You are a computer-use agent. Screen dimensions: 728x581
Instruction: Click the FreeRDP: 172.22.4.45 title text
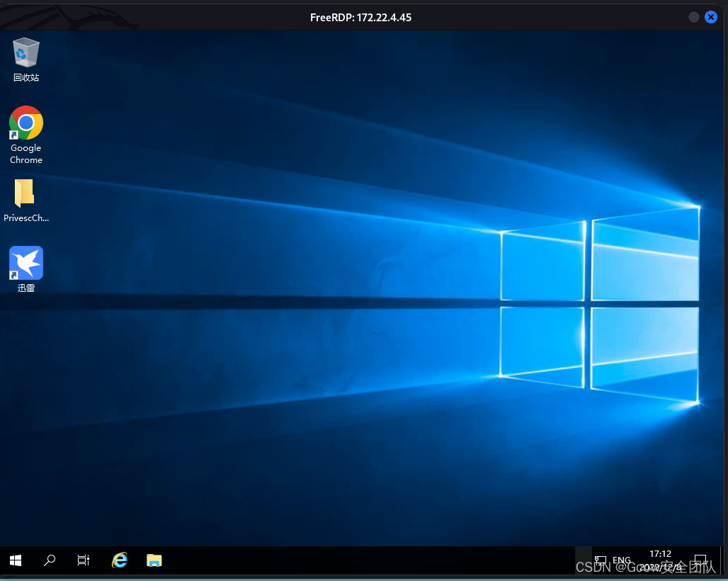click(x=360, y=18)
